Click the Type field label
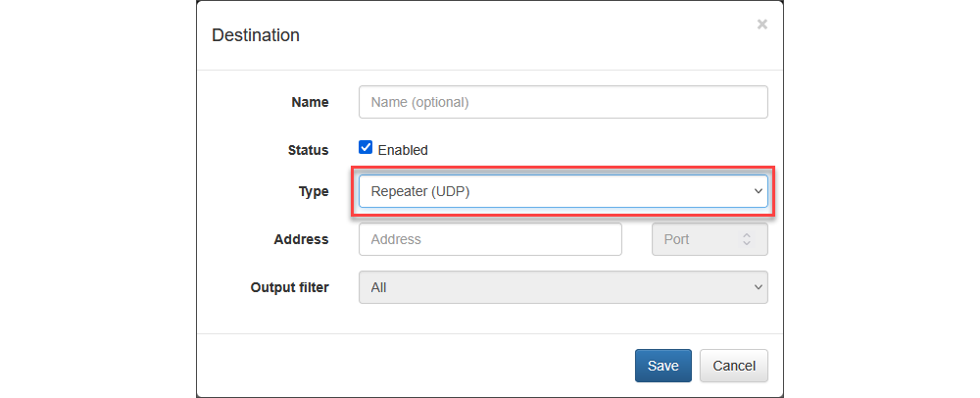The image size is (980, 398). point(313,191)
